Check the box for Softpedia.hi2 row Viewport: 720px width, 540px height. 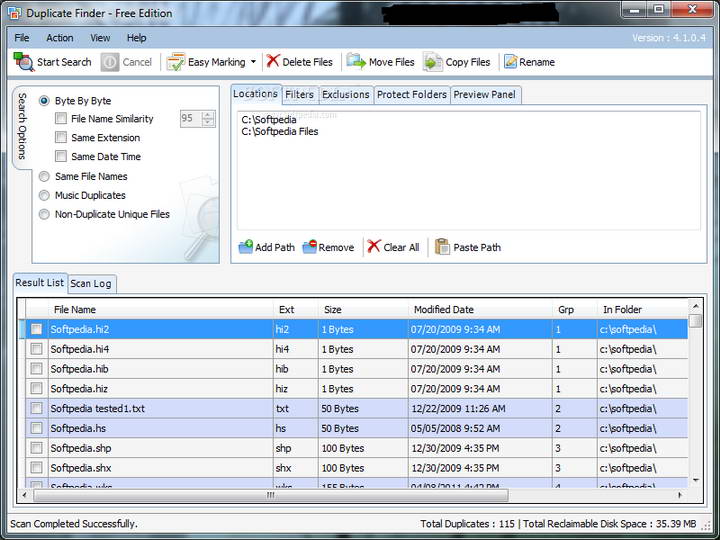point(36,329)
